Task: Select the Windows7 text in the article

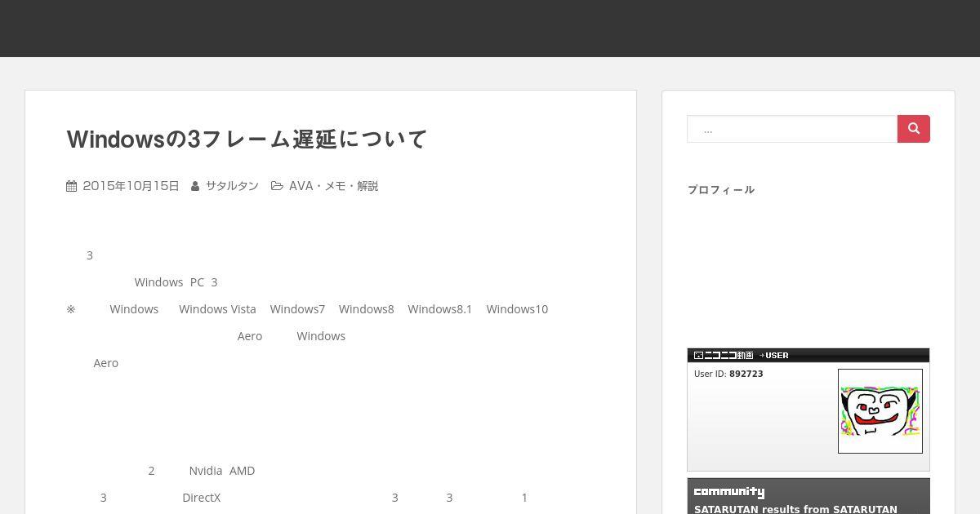Action: click(x=297, y=309)
